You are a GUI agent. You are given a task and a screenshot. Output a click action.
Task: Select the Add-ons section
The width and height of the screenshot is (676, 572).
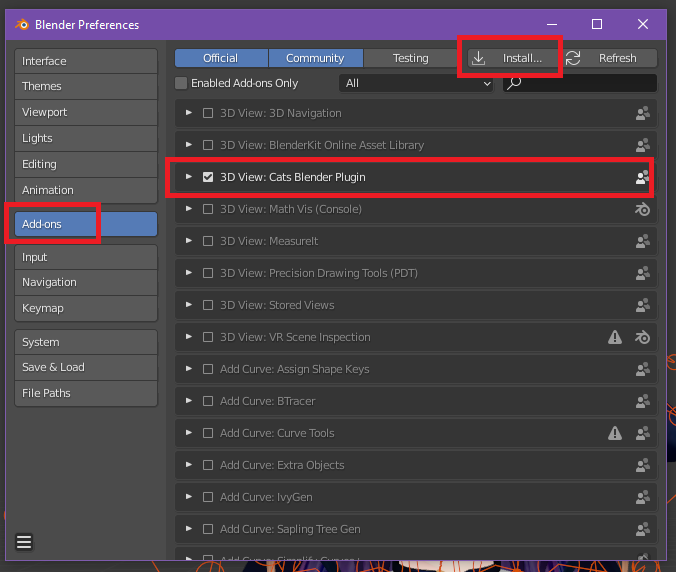(x=86, y=224)
